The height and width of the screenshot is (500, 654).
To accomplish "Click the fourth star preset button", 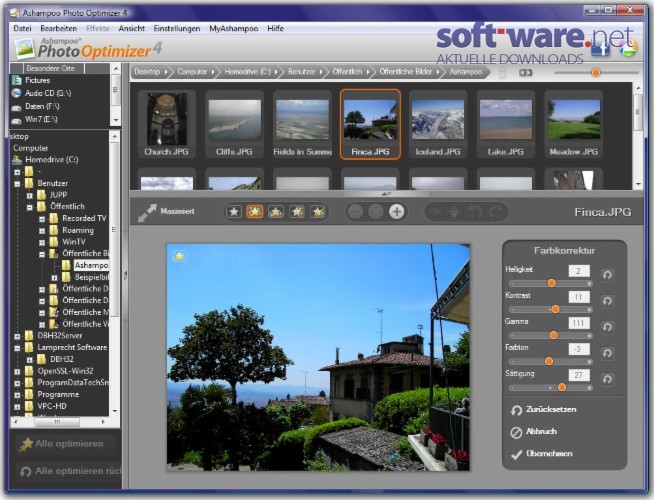I will (297, 211).
